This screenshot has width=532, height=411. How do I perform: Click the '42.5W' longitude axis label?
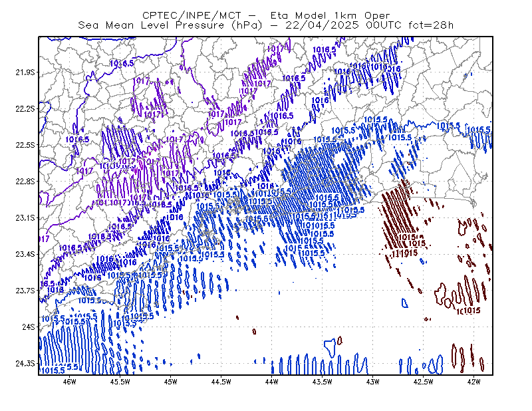(x=424, y=382)
